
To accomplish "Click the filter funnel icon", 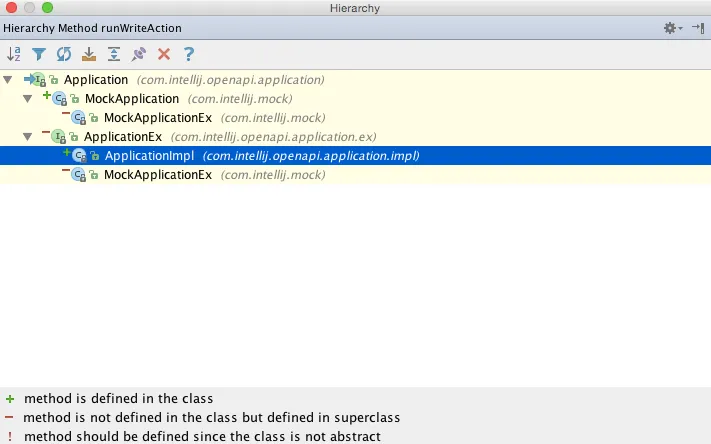I will [x=39, y=54].
